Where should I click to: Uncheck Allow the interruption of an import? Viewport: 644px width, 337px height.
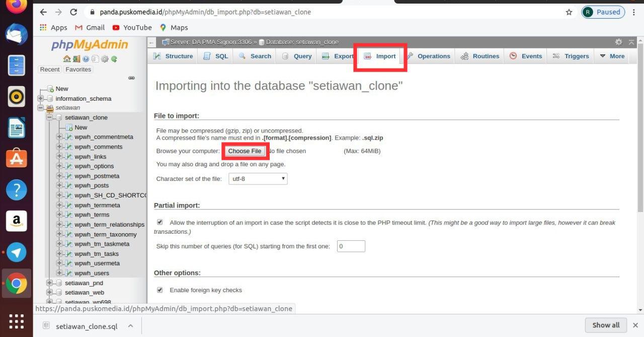[160, 222]
